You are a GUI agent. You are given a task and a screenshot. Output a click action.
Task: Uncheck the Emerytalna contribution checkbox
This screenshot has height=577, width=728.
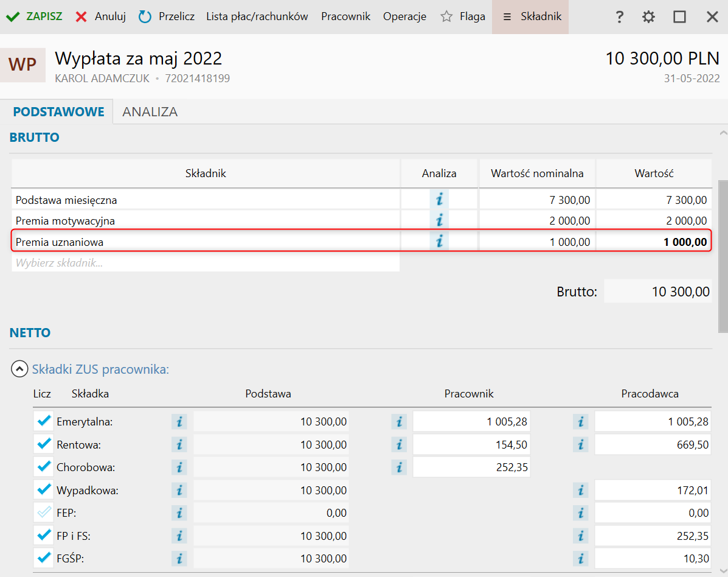(x=44, y=421)
